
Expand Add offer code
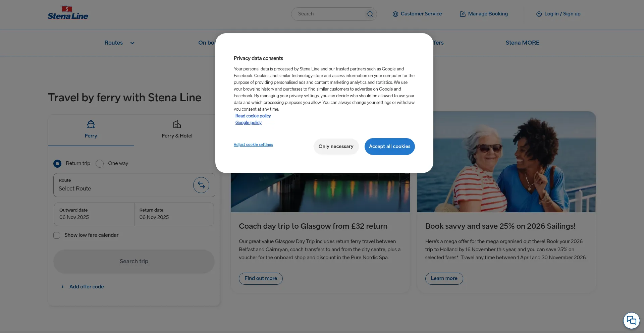(86, 287)
